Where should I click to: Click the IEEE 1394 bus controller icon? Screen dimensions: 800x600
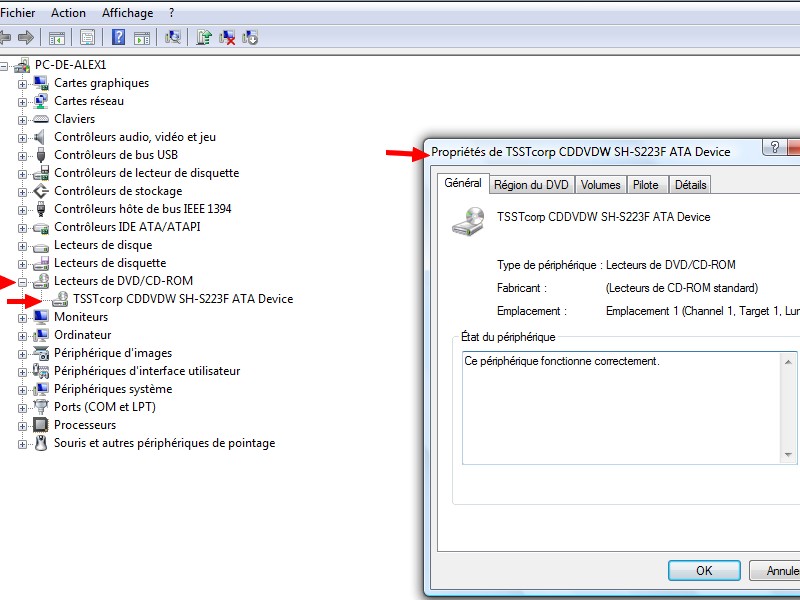tap(41, 209)
